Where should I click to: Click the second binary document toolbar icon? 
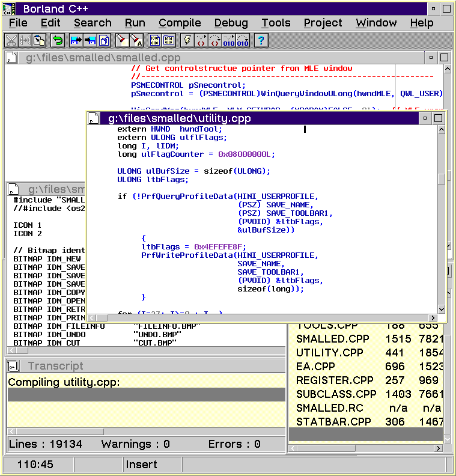point(169,40)
